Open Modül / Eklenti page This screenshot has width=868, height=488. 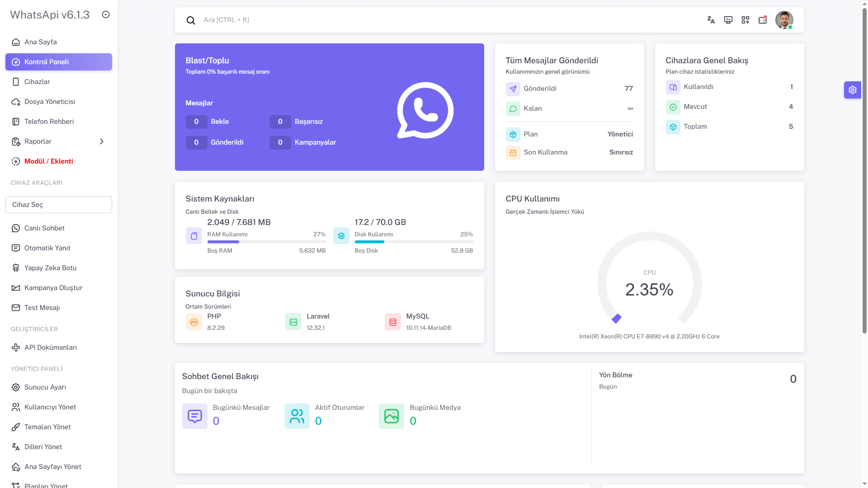49,161
